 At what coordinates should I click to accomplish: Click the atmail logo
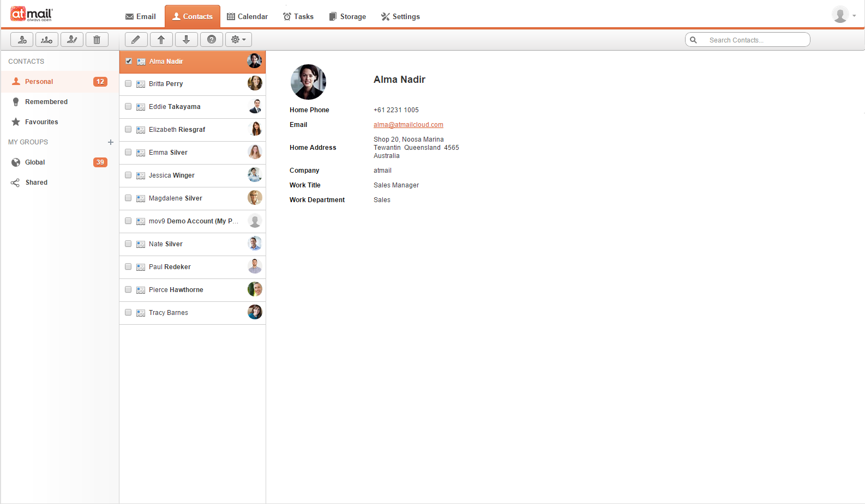tap(31, 14)
